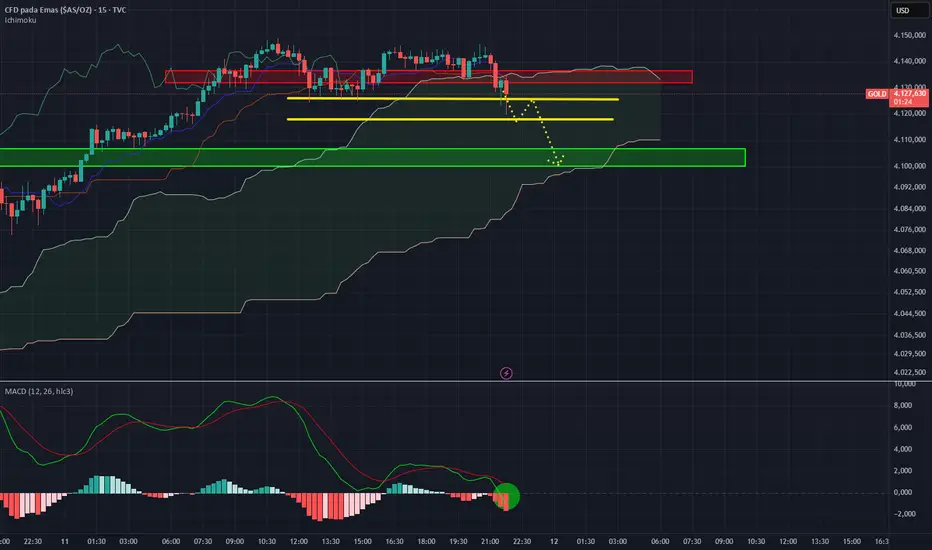Select the yellow dotted projection path

(x=534, y=130)
